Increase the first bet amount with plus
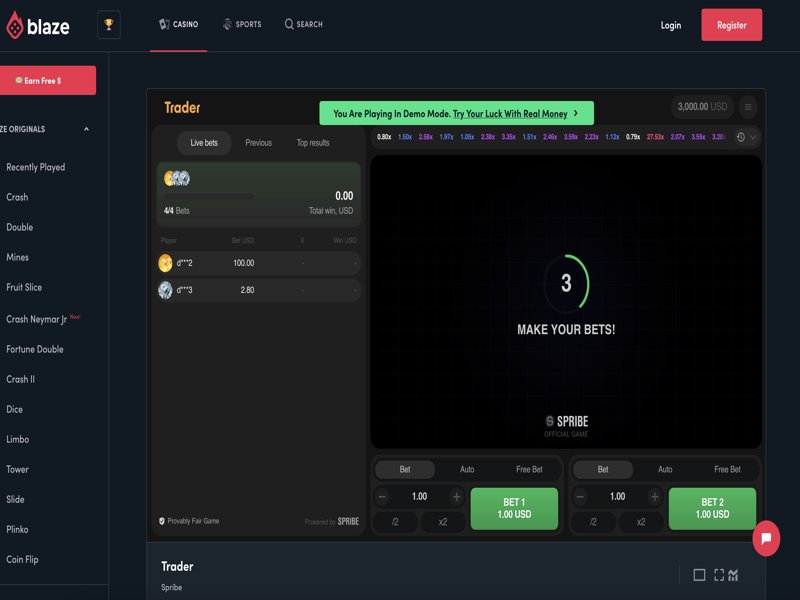This screenshot has height=600, width=800. [457, 496]
